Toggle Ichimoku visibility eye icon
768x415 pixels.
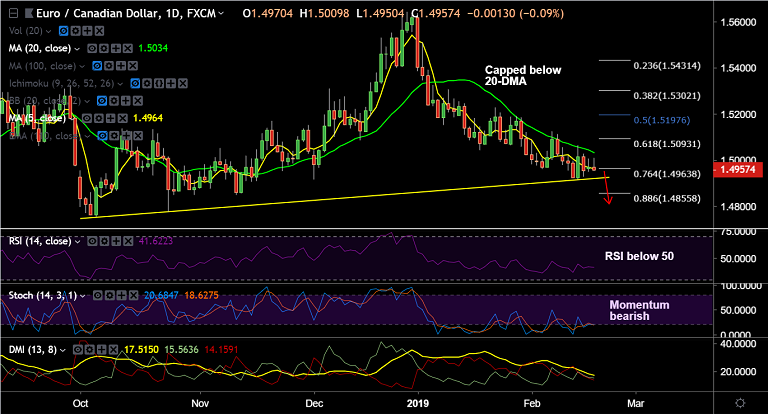(135, 84)
